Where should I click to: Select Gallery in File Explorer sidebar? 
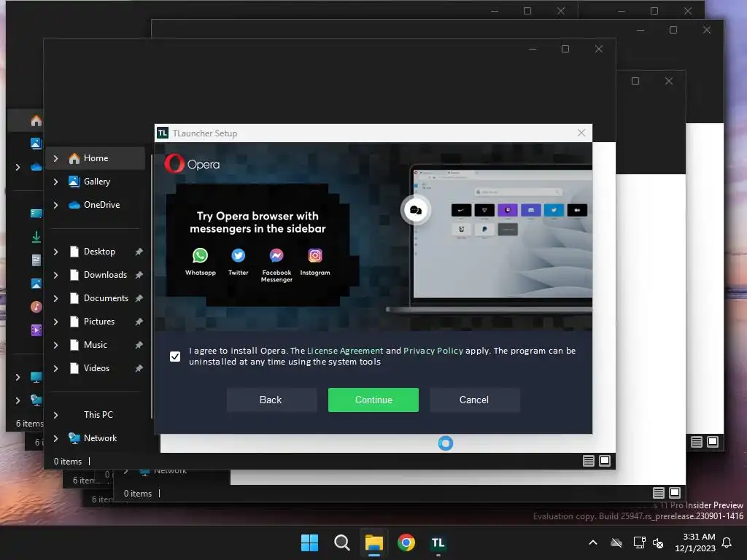(x=97, y=182)
